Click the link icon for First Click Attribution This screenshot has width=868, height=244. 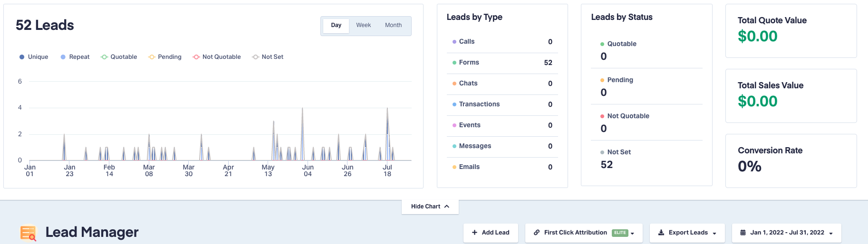click(x=537, y=233)
